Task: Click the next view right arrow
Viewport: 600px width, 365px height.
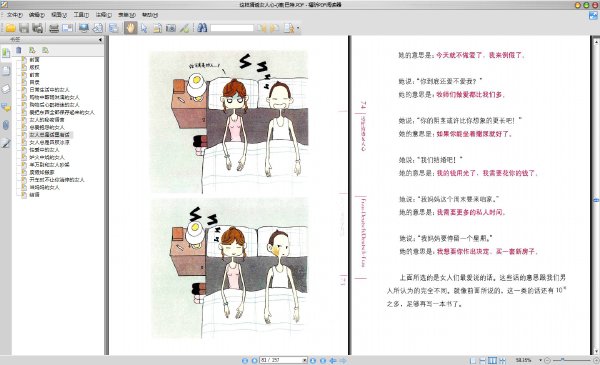Action: point(343,360)
